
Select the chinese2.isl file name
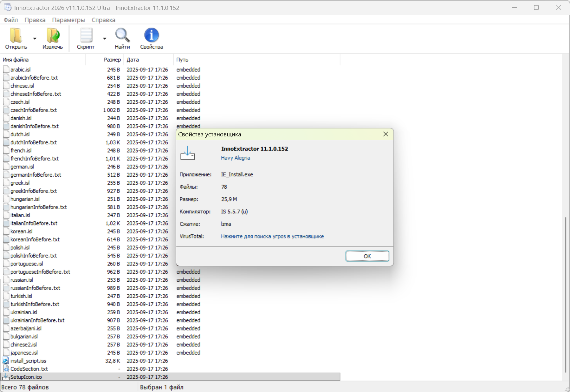coord(23,344)
